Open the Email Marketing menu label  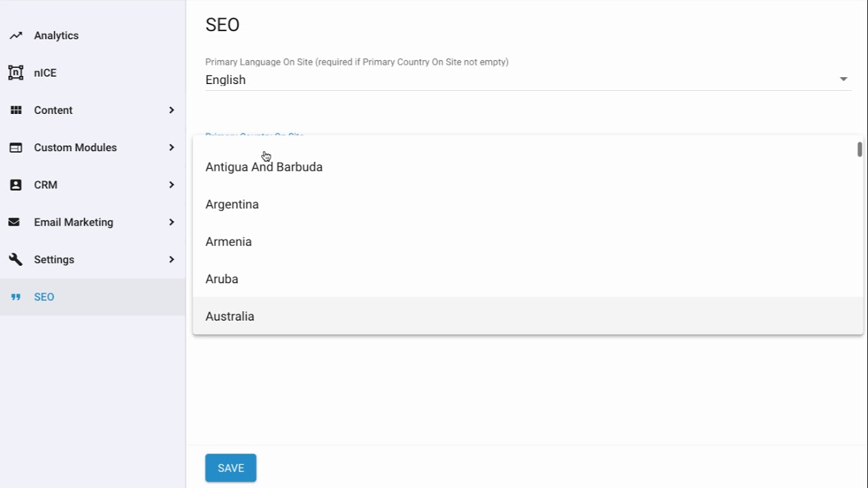(x=73, y=222)
